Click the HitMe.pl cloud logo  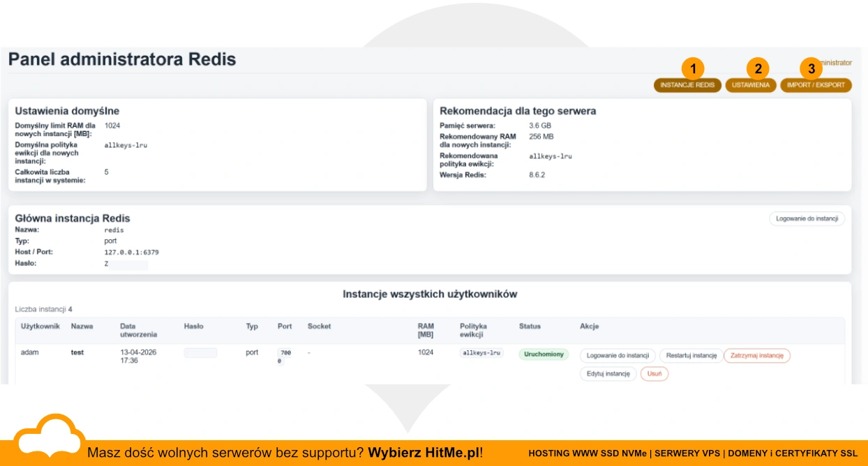coord(48,437)
